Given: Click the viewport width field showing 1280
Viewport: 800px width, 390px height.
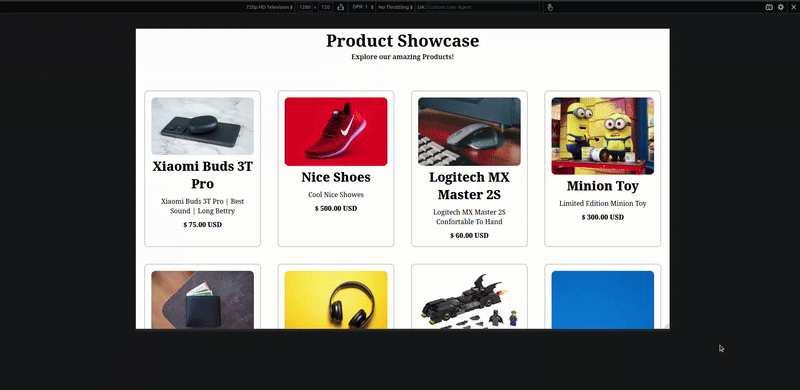Looking at the screenshot, I should [x=305, y=7].
